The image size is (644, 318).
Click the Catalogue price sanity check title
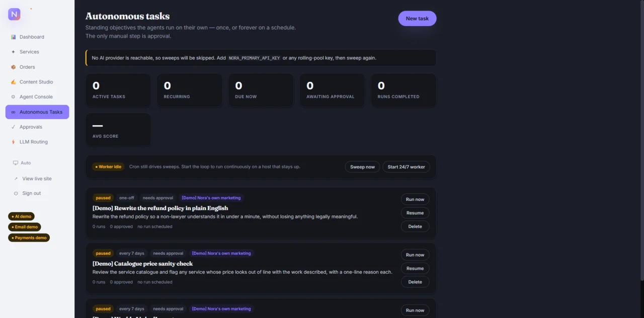pyautogui.click(x=142, y=263)
